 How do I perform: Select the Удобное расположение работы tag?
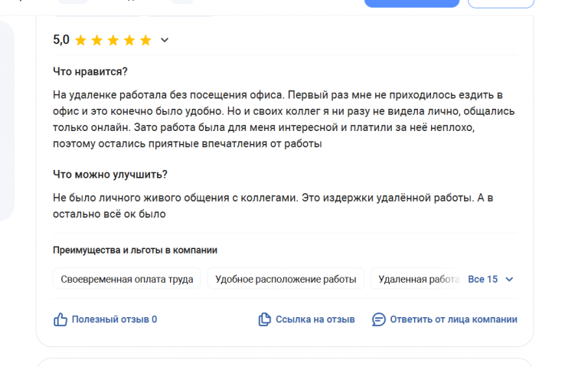[286, 279]
